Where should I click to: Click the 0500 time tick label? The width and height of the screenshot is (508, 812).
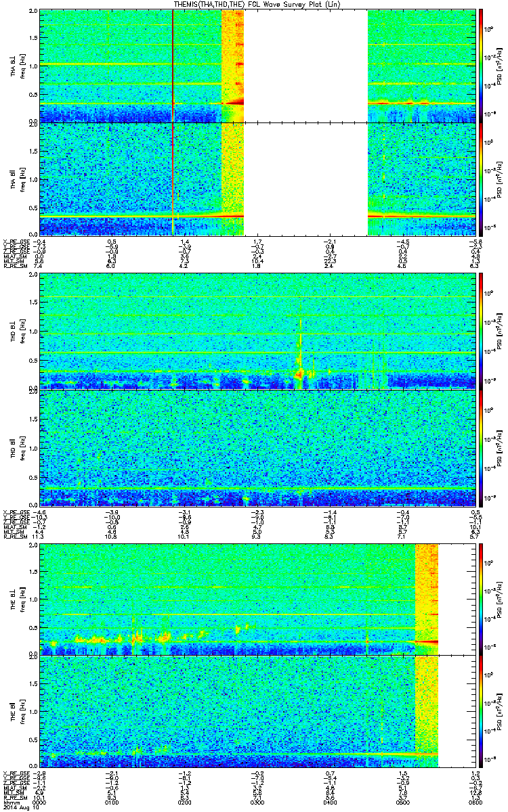click(x=402, y=804)
